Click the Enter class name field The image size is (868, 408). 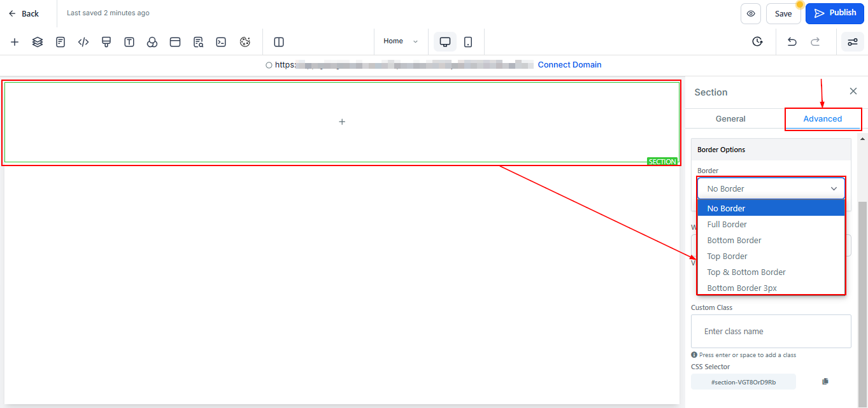[771, 331]
